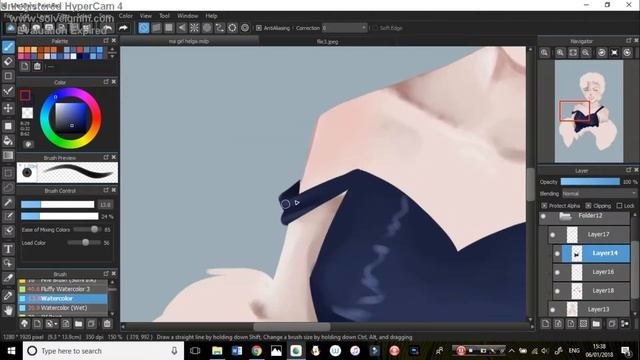Adjust Ease of Mixing Colors slider
This screenshot has height=360, width=640.
click(x=87, y=229)
